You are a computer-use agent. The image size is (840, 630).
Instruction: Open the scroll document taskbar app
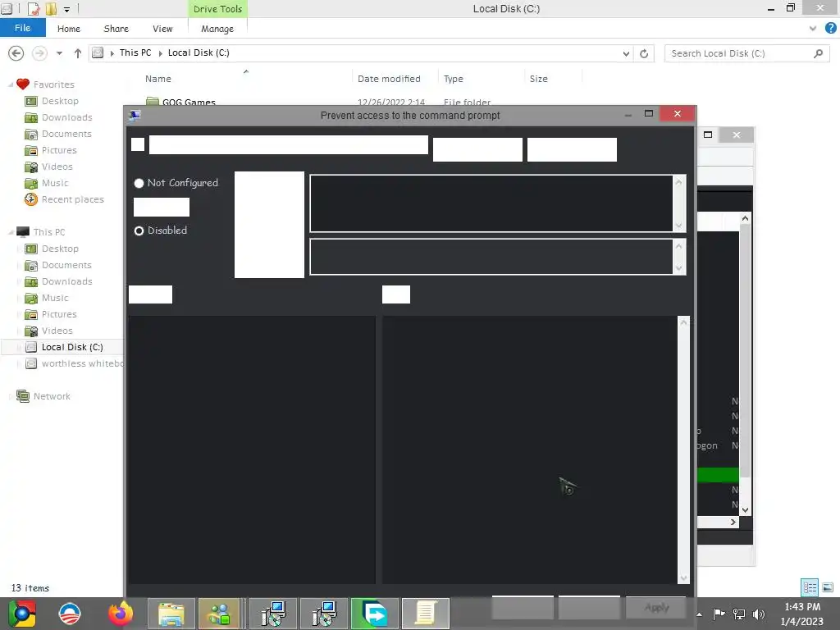pyautogui.click(x=426, y=614)
